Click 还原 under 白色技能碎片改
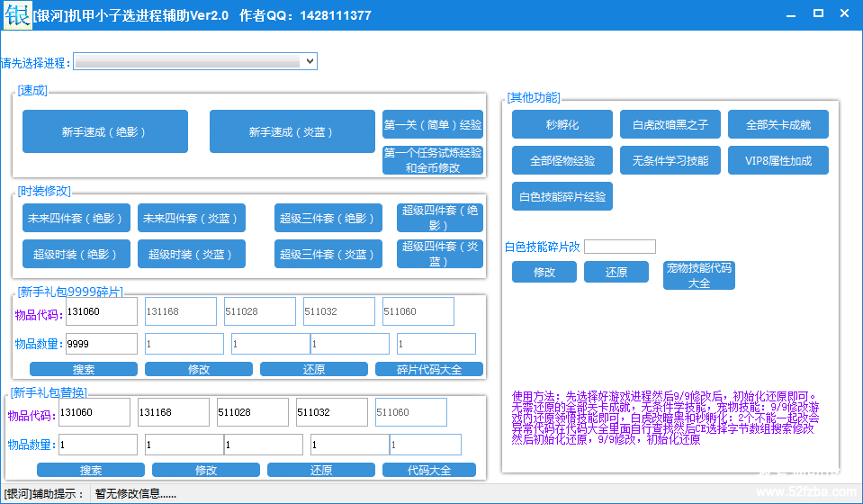863x504 pixels. click(x=616, y=272)
